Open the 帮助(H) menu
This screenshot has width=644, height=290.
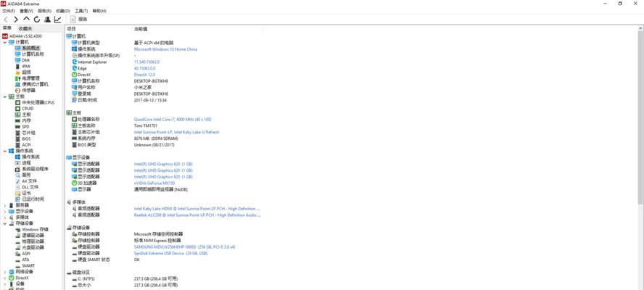tap(99, 11)
